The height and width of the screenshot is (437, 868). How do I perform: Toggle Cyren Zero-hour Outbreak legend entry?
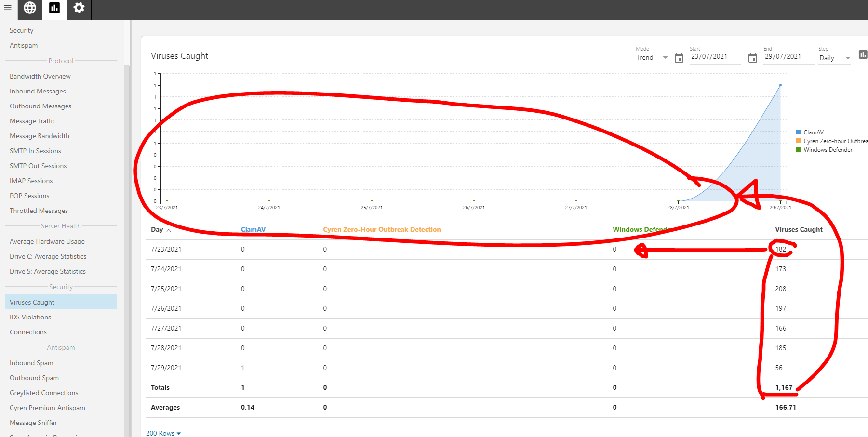click(x=835, y=141)
